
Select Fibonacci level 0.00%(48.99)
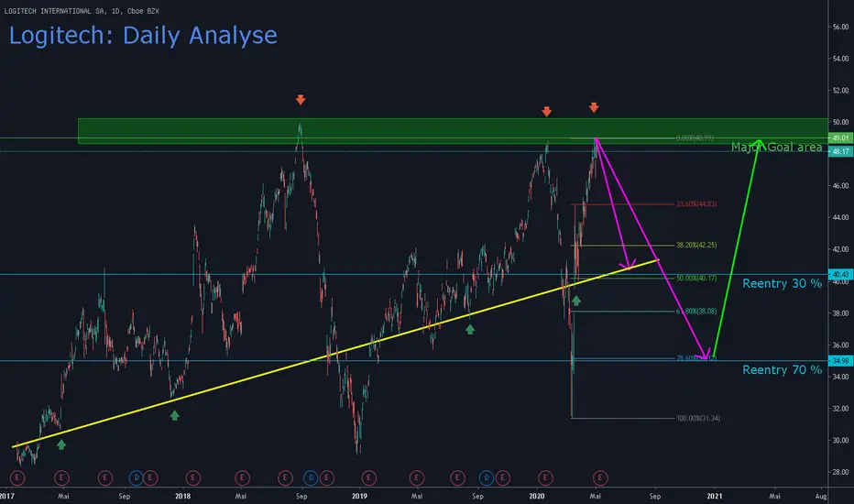[695, 137]
